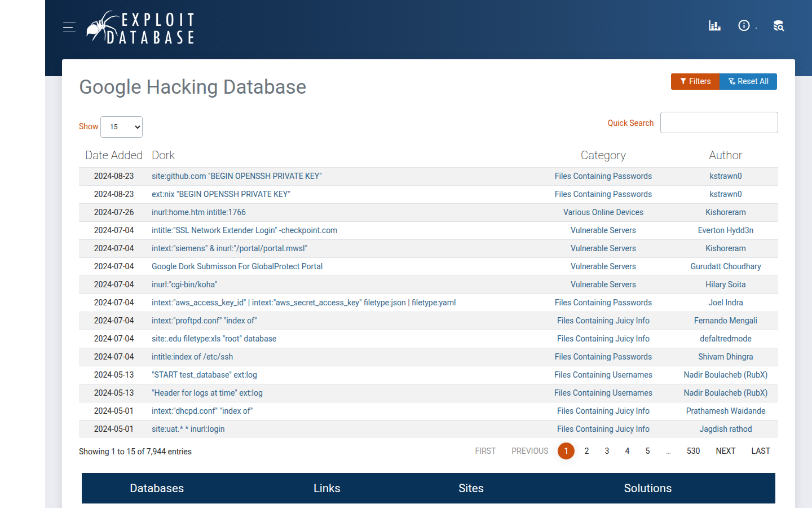Select Various Online Devices category link
The width and height of the screenshot is (812, 508).
(603, 212)
